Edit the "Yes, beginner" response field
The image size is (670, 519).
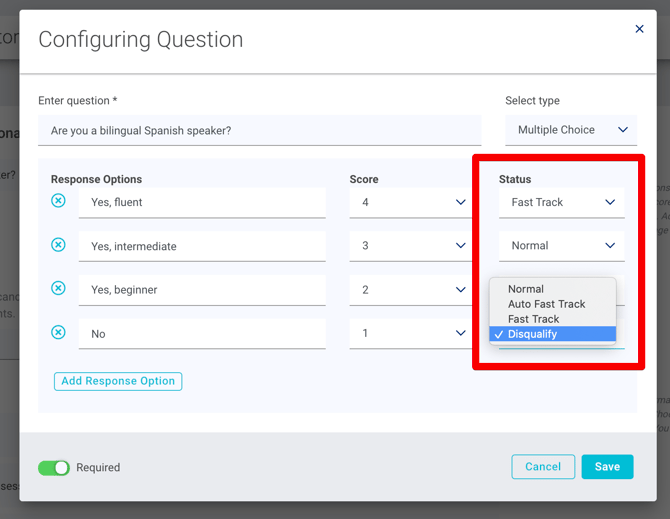202,290
